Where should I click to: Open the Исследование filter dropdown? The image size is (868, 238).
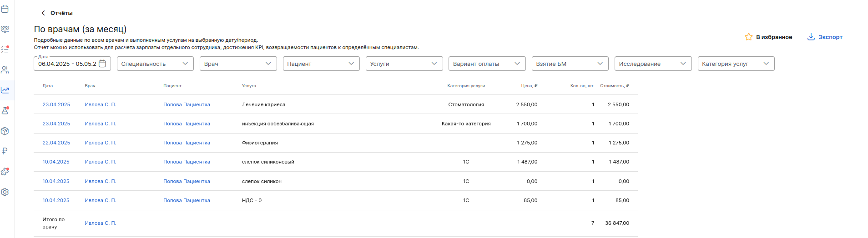coord(653,64)
